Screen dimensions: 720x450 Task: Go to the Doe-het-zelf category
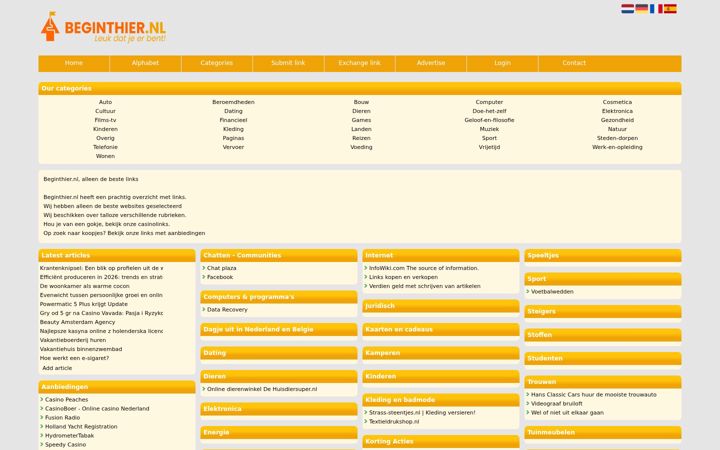point(489,111)
